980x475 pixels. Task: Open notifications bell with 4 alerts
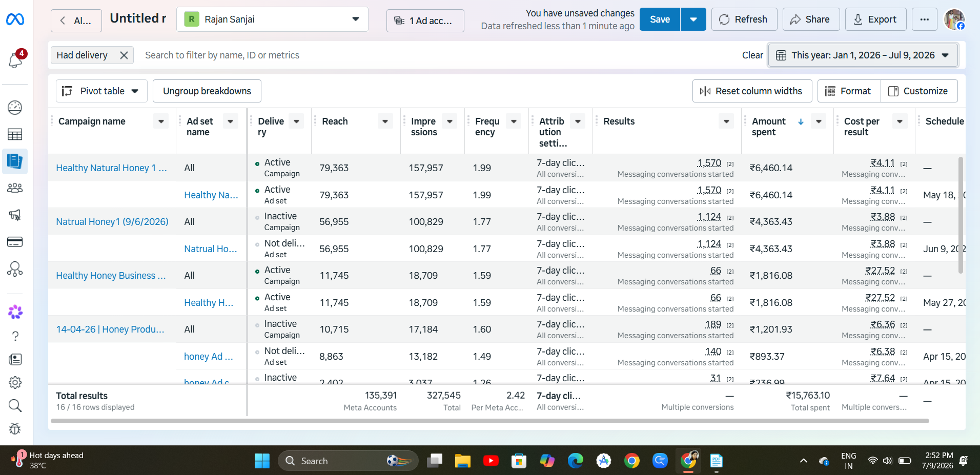15,60
